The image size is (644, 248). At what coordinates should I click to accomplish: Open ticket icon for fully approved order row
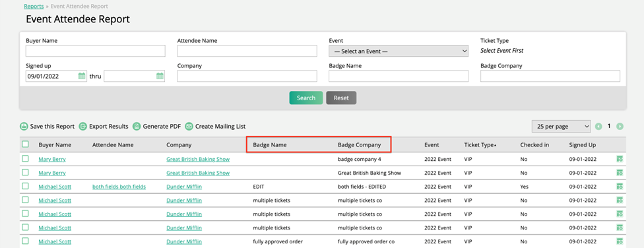[620, 241]
